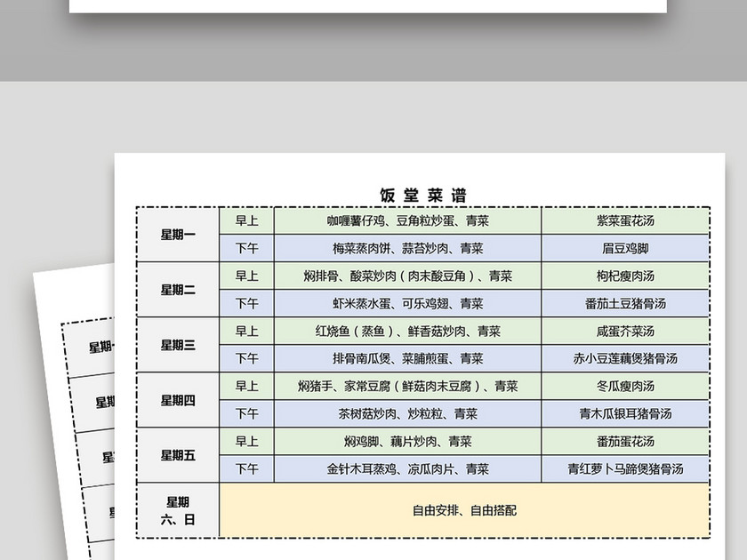Click the 枸杞瘦肉汤 cell

pos(626,276)
